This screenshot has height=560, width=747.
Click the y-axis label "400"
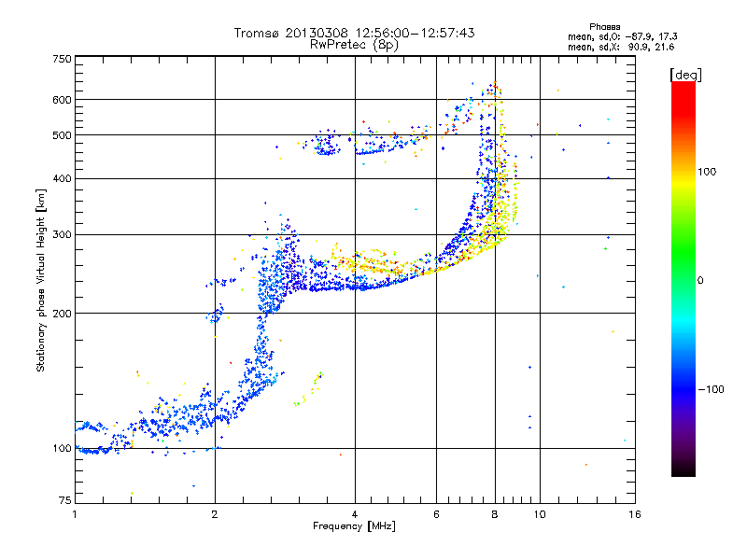(62, 178)
